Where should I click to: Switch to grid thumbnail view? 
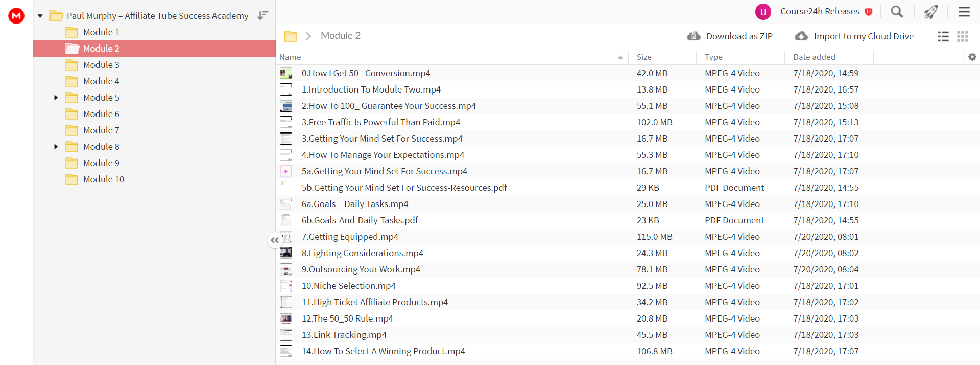click(x=963, y=36)
